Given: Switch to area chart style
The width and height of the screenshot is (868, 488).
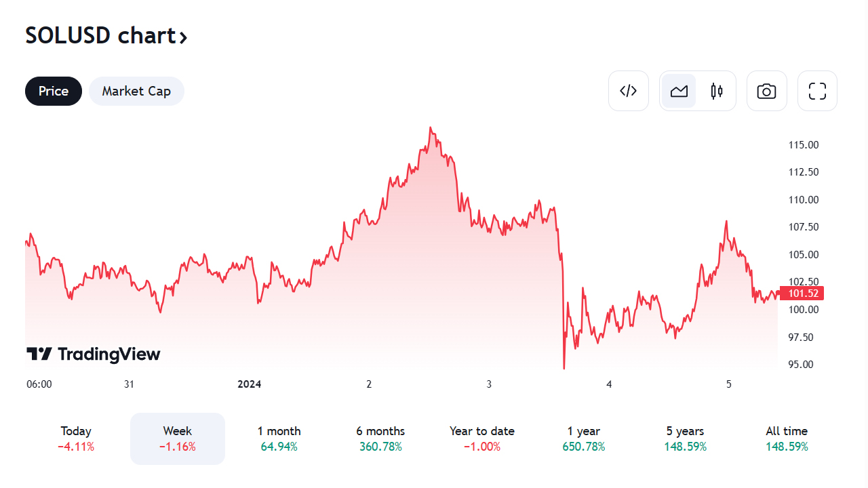Looking at the screenshot, I should (679, 91).
